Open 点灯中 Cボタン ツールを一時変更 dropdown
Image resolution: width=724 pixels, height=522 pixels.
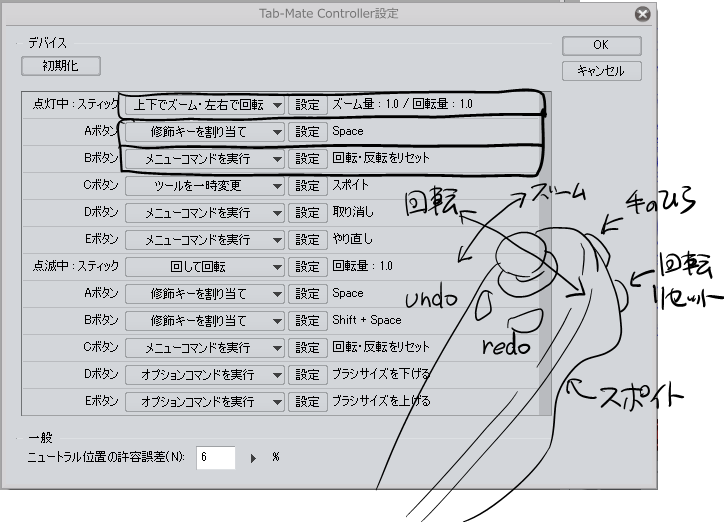point(204,186)
